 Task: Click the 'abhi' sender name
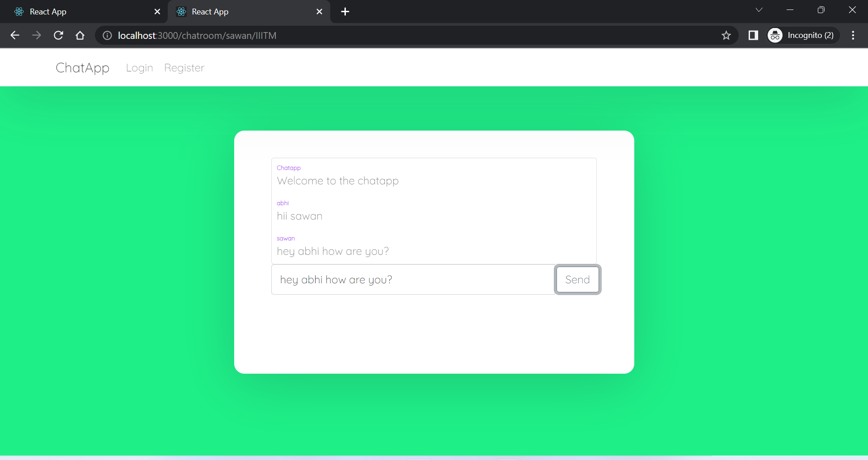(283, 203)
